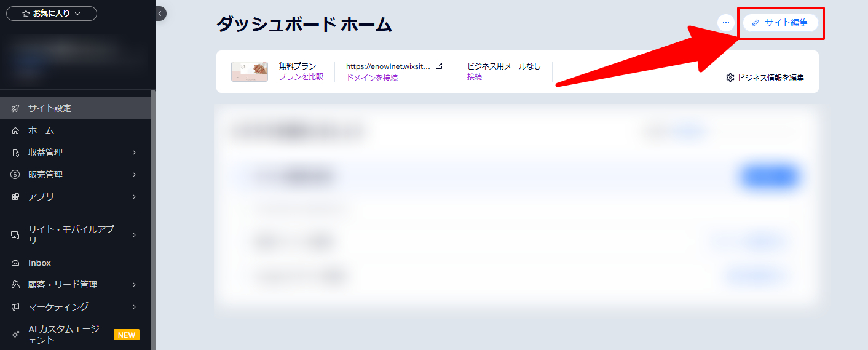This screenshot has width=868, height=350.
Task: Click the 接続 link under ビジネス用メールなし
Action: coord(475,77)
